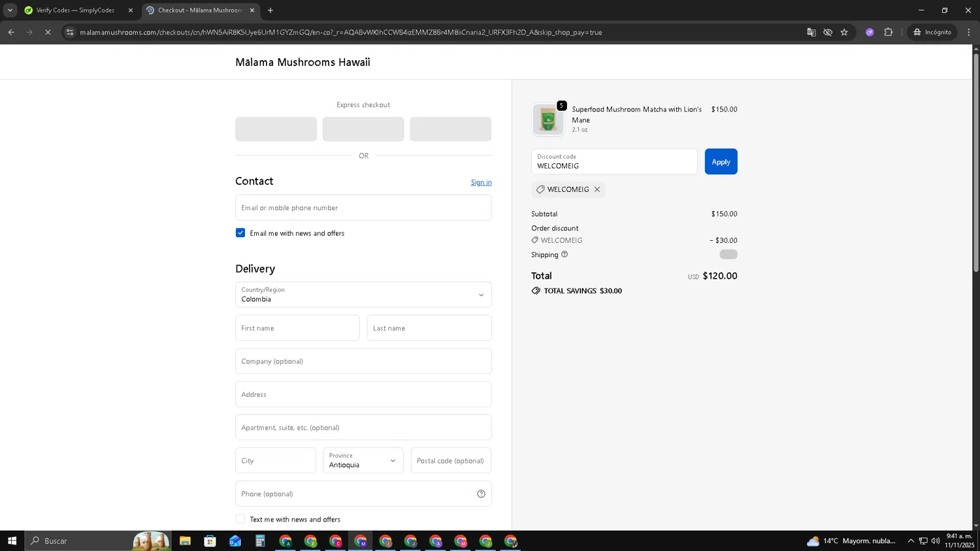The height and width of the screenshot is (551, 980).
Task: Stop loading the page
Action: tap(48, 32)
